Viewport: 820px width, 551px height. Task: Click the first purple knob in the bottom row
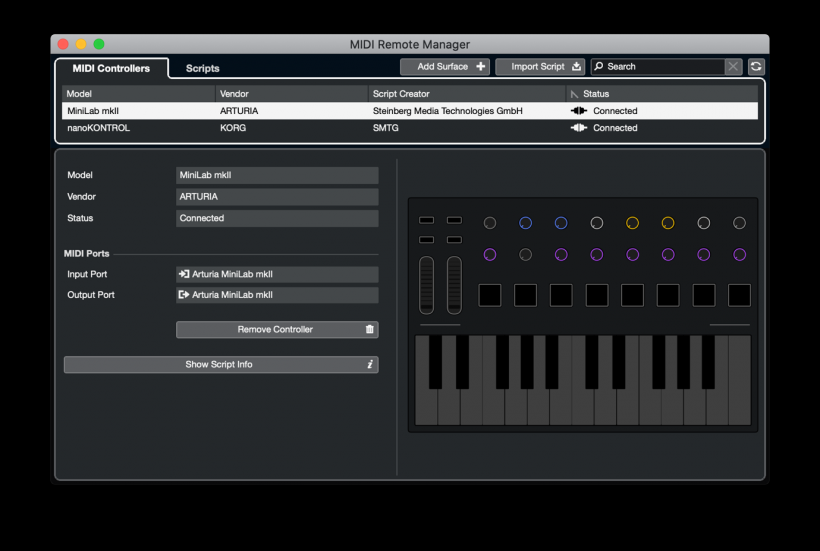[489, 255]
